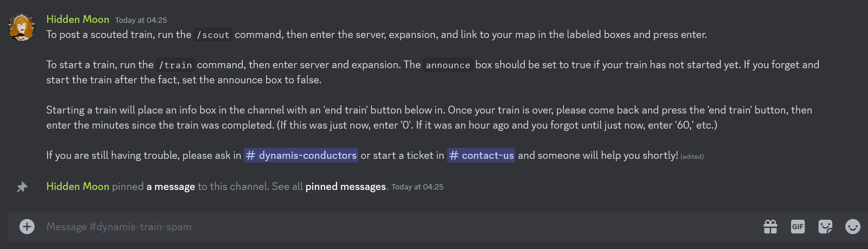Open the GIF picker
The width and height of the screenshot is (868, 249).
pyautogui.click(x=798, y=227)
